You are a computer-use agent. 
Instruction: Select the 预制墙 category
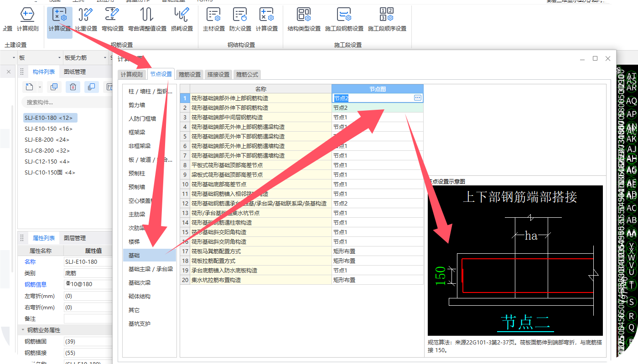click(149, 187)
